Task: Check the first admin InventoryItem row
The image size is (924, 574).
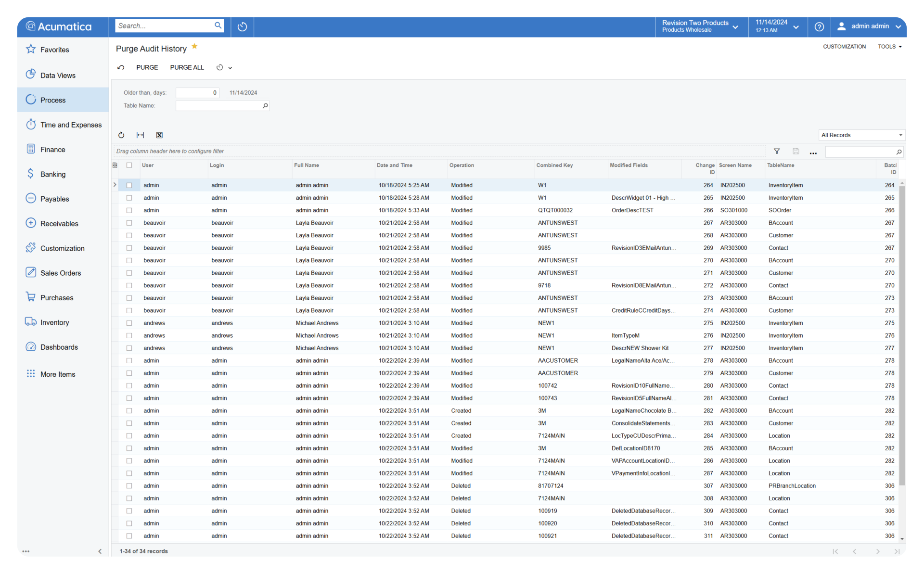Action: (x=129, y=185)
